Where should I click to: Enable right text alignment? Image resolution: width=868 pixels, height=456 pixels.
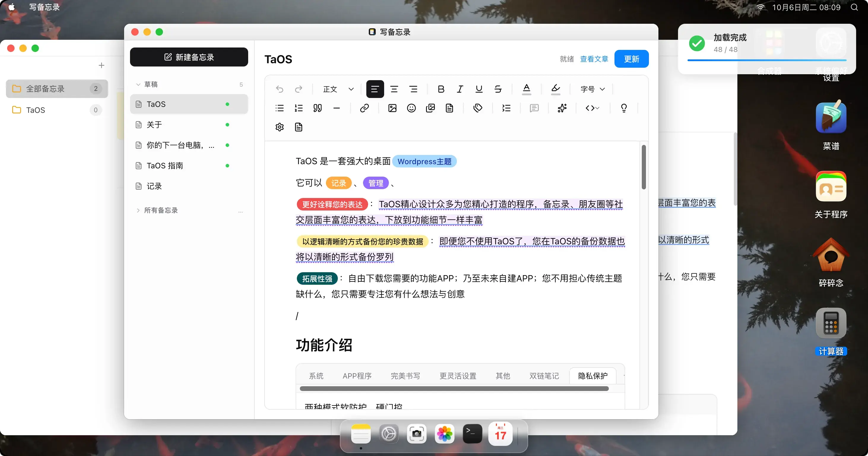[413, 89]
